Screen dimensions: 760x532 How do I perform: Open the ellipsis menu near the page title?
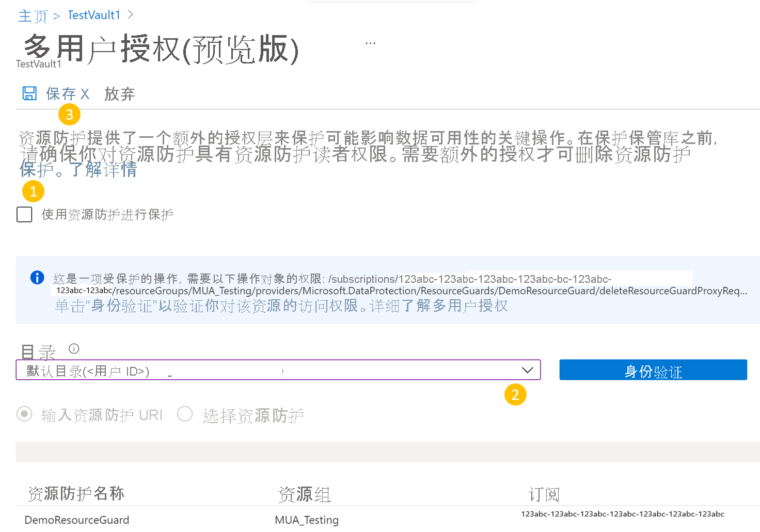(x=370, y=42)
